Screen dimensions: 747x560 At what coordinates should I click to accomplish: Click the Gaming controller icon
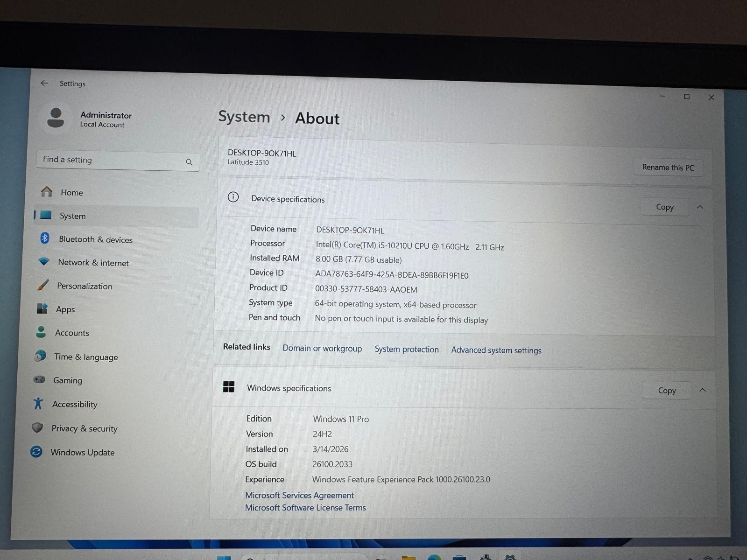point(39,379)
